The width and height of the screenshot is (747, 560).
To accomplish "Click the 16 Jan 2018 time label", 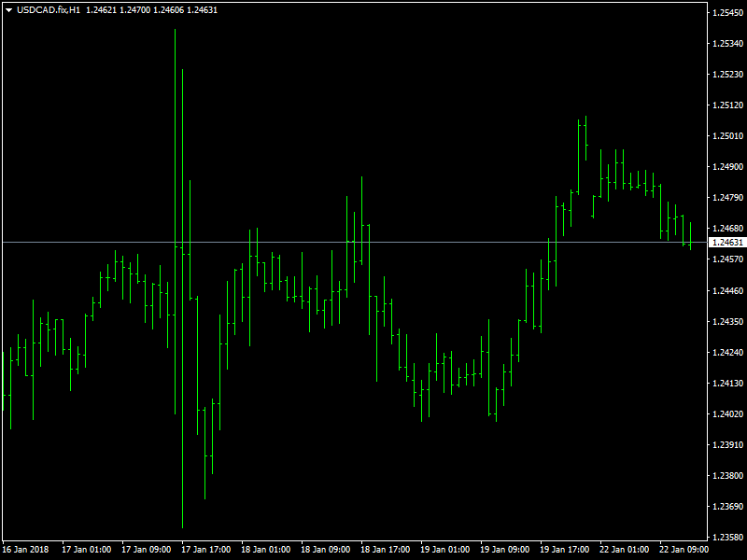I will click(25, 550).
